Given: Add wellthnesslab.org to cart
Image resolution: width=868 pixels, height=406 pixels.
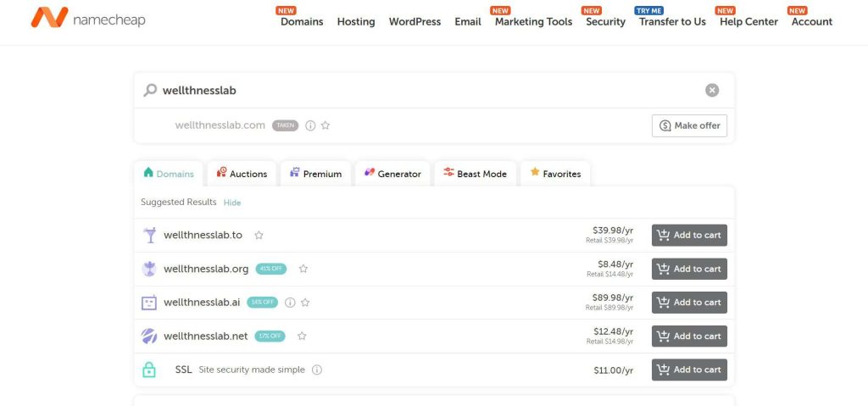Looking at the screenshot, I should 689,269.
